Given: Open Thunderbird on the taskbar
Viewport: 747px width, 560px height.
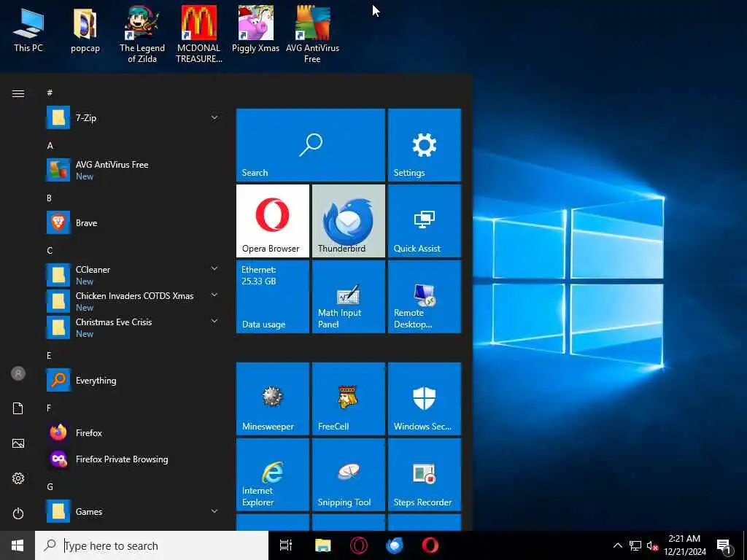Looking at the screenshot, I should [x=395, y=545].
